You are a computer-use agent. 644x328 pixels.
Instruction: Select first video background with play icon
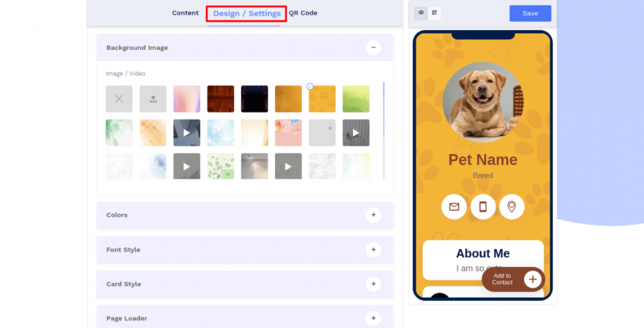click(187, 133)
